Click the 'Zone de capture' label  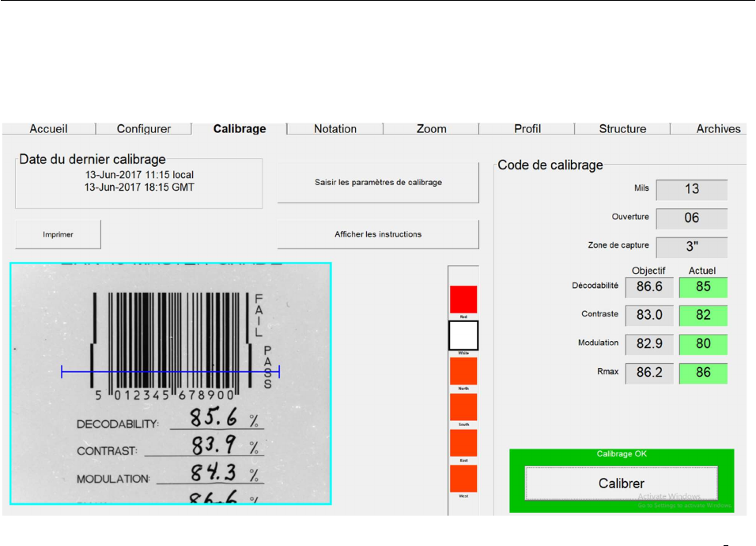pyautogui.click(x=618, y=245)
